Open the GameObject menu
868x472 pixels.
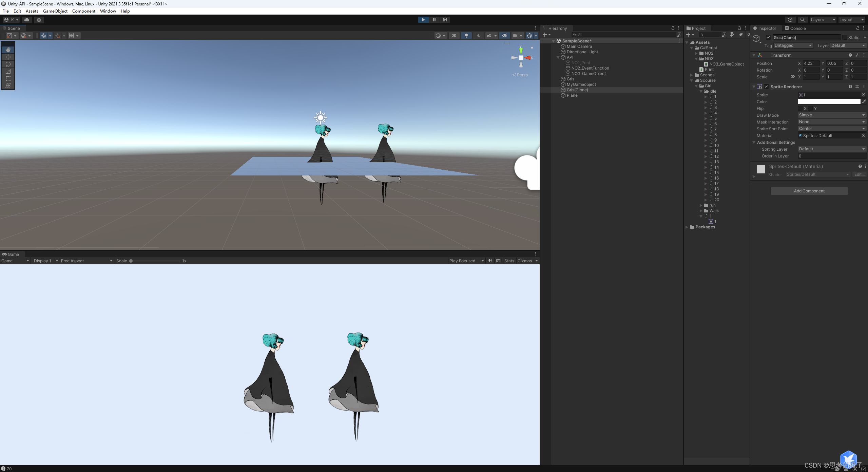tap(55, 11)
